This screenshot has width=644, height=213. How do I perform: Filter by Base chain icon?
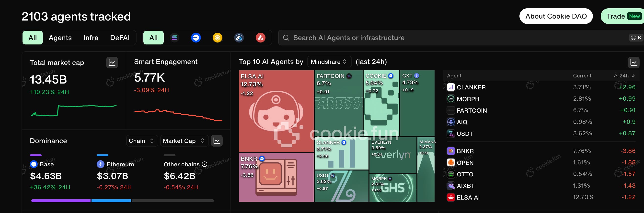196,38
